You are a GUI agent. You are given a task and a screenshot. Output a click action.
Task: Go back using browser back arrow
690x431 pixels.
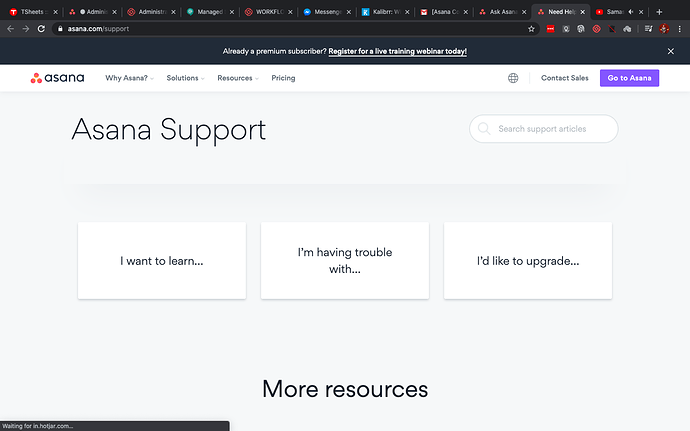click(11, 29)
